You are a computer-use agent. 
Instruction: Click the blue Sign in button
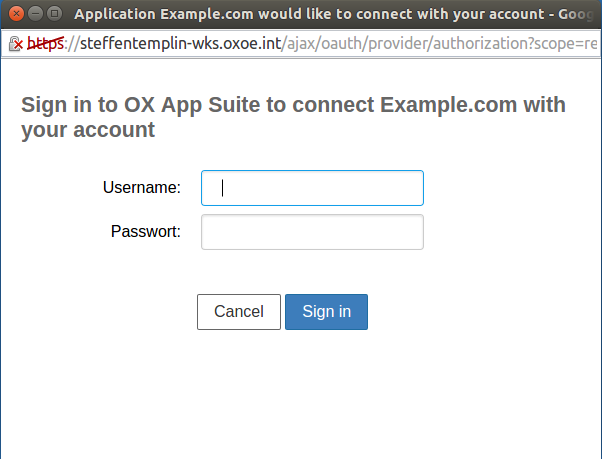[x=326, y=312]
